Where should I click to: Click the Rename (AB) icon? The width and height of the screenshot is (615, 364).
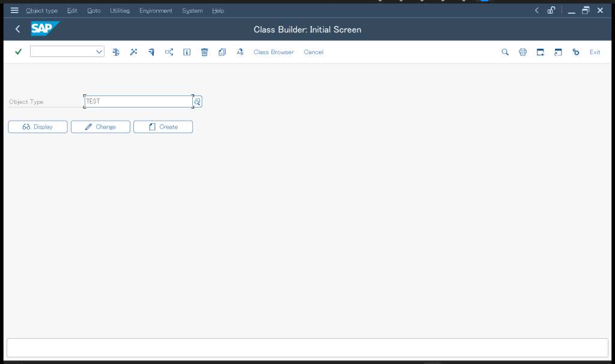pyautogui.click(x=240, y=52)
